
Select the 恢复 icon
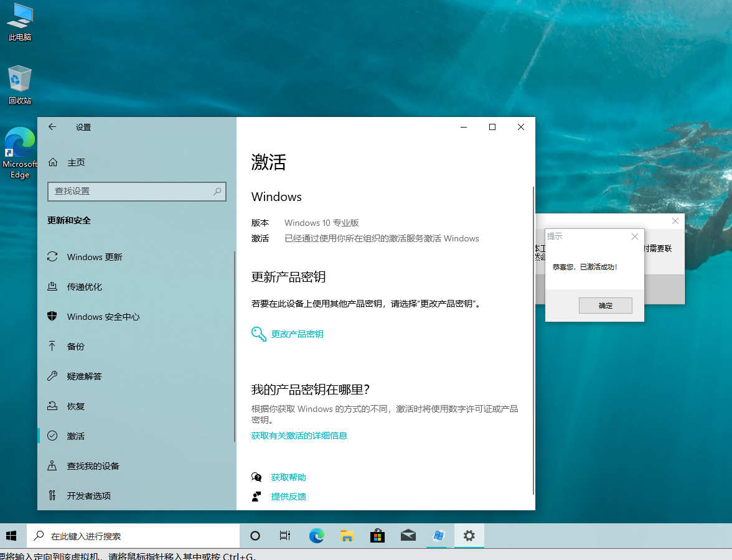[x=52, y=406]
